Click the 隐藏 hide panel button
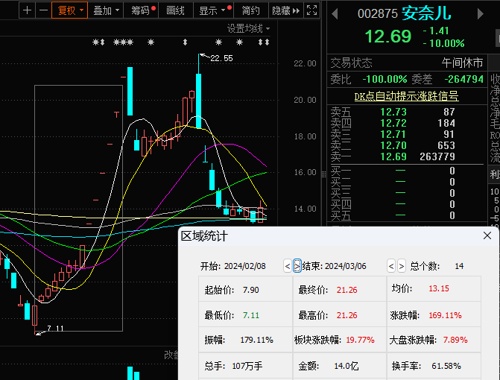 (286, 10)
